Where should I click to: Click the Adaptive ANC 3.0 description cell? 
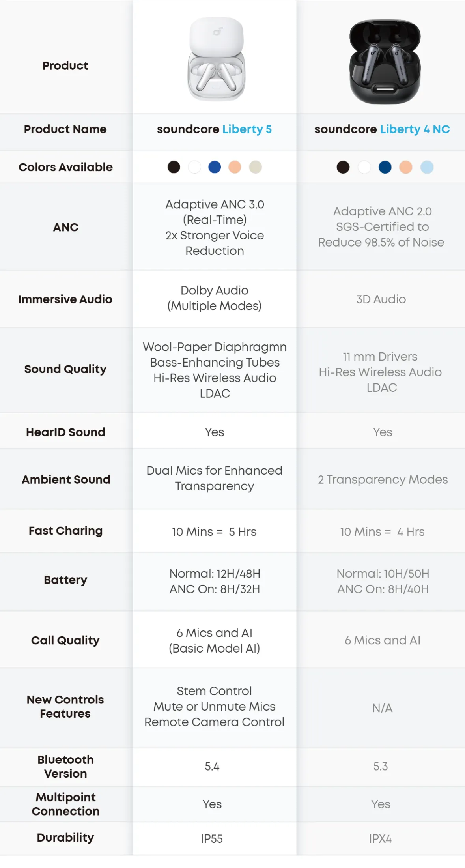(215, 227)
